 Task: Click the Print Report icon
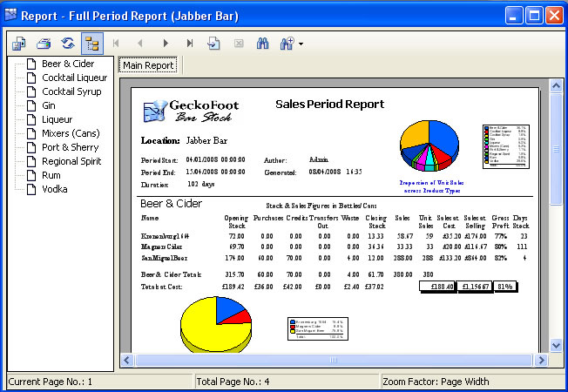coord(44,43)
